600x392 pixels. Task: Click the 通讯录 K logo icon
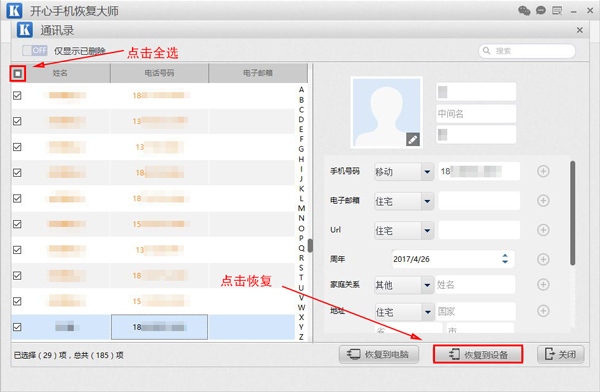[24, 30]
